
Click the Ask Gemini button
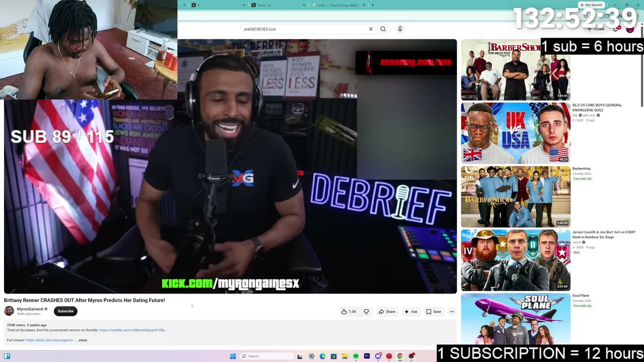[591, 5]
